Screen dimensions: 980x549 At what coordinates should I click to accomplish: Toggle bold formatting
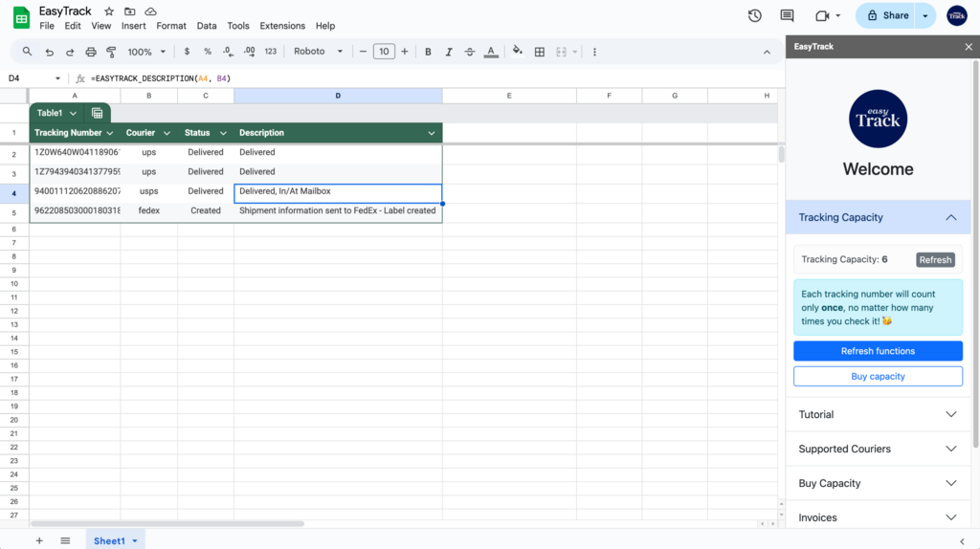coord(428,52)
